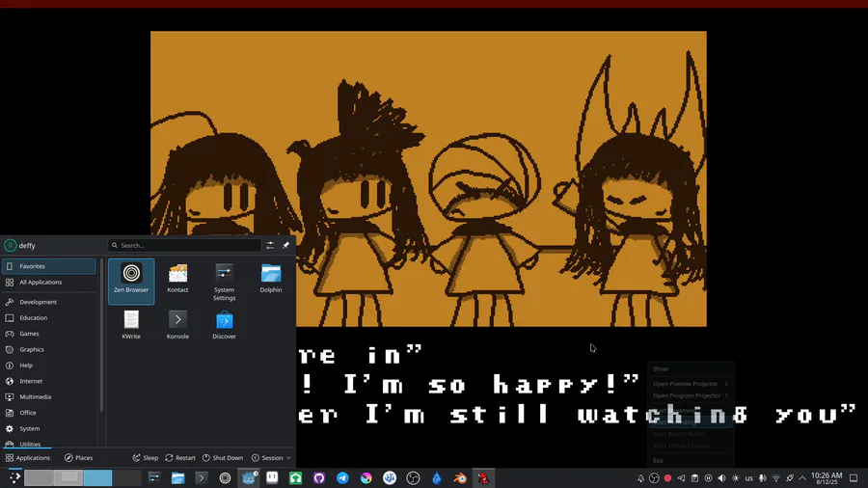Viewport: 868px width, 488px height.
Task: Open the brightness tray icon
Action: (x=735, y=478)
